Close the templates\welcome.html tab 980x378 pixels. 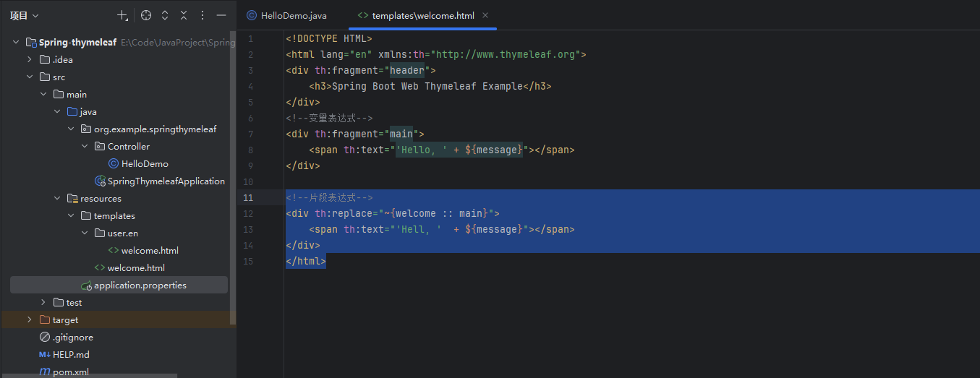tap(485, 15)
